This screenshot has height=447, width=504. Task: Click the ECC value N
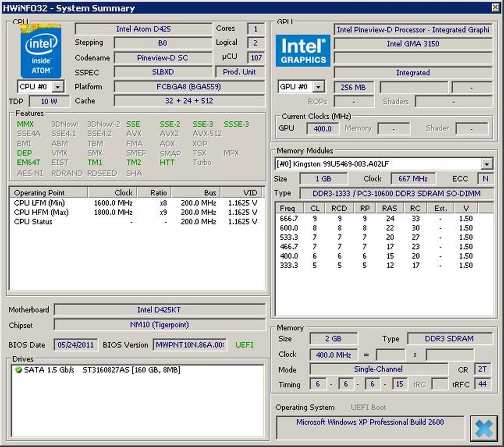click(x=485, y=179)
